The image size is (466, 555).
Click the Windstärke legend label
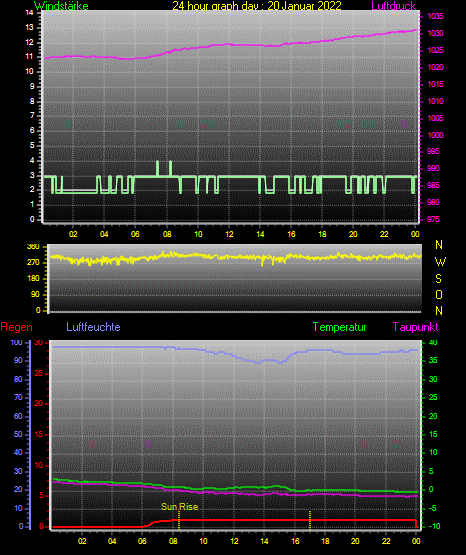(61, 6)
